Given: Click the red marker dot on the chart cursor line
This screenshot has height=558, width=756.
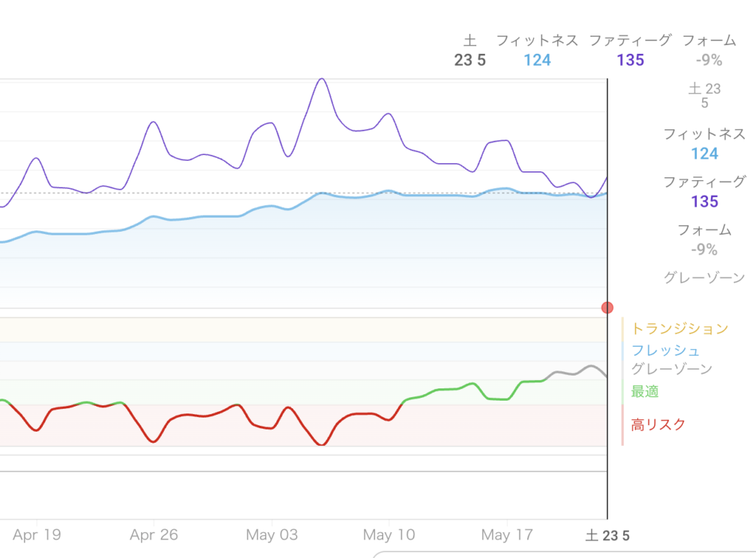Looking at the screenshot, I should 607,308.
